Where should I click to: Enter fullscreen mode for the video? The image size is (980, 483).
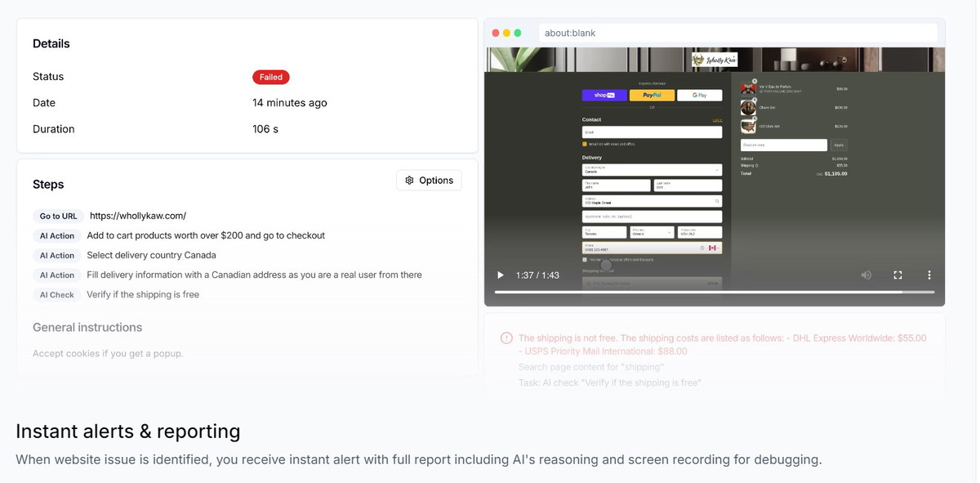(898, 275)
